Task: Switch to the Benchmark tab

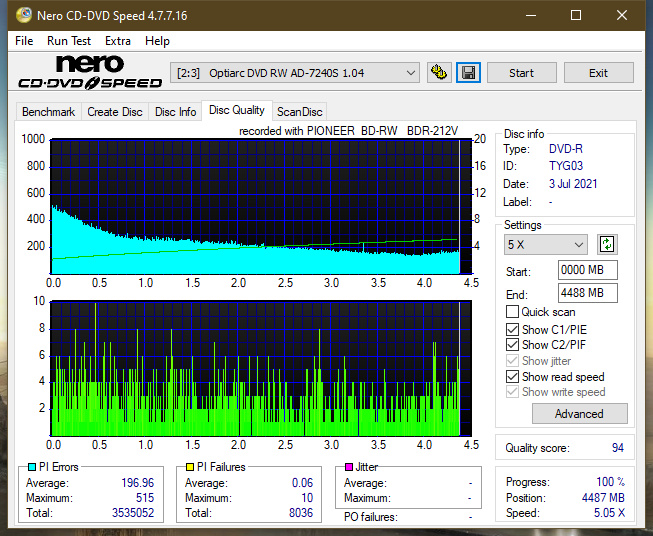Action: coord(49,112)
